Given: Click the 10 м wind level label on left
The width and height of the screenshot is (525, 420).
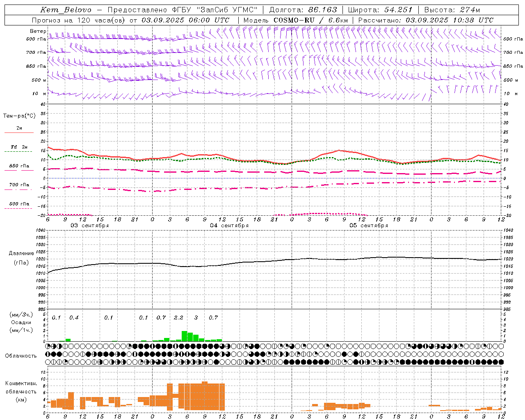Looking at the screenshot, I should coord(39,94).
